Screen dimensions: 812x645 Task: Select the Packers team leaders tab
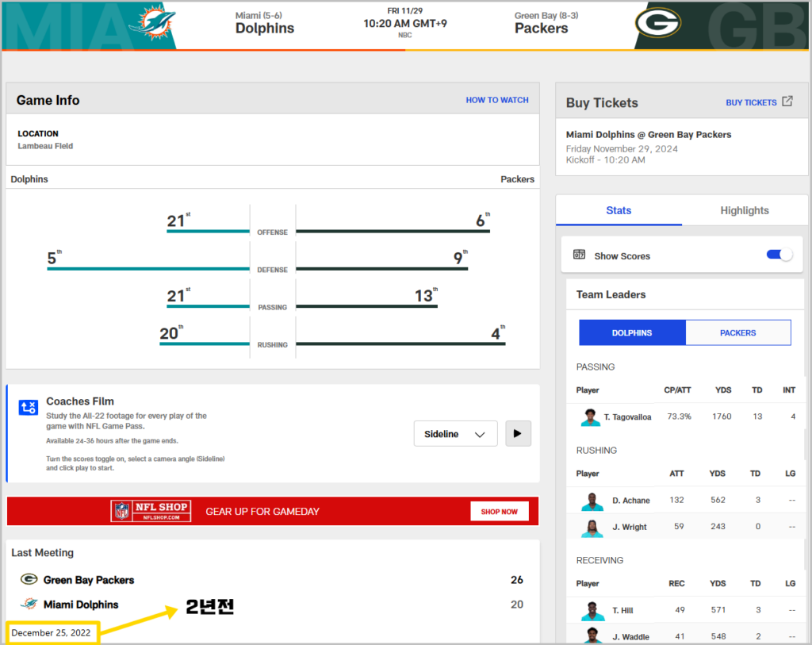pyautogui.click(x=738, y=332)
